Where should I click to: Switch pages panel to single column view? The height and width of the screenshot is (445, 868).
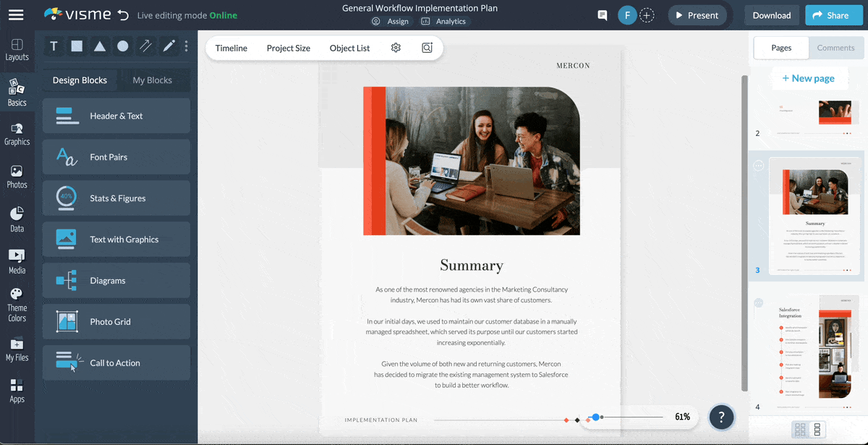pos(820,429)
